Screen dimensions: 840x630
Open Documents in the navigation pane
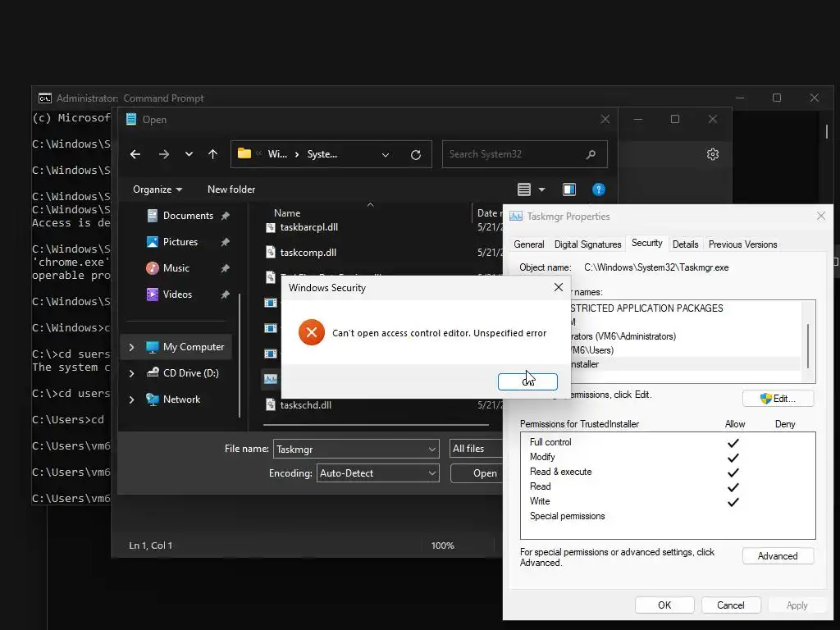click(x=188, y=216)
